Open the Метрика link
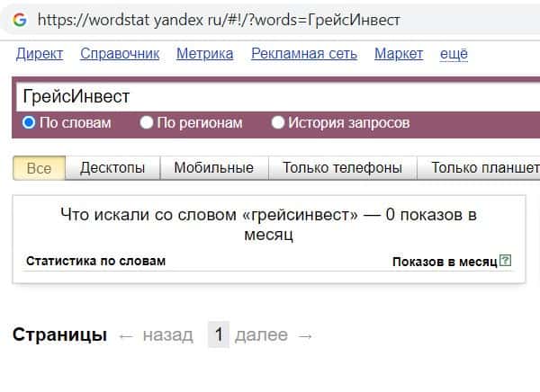 click(205, 54)
